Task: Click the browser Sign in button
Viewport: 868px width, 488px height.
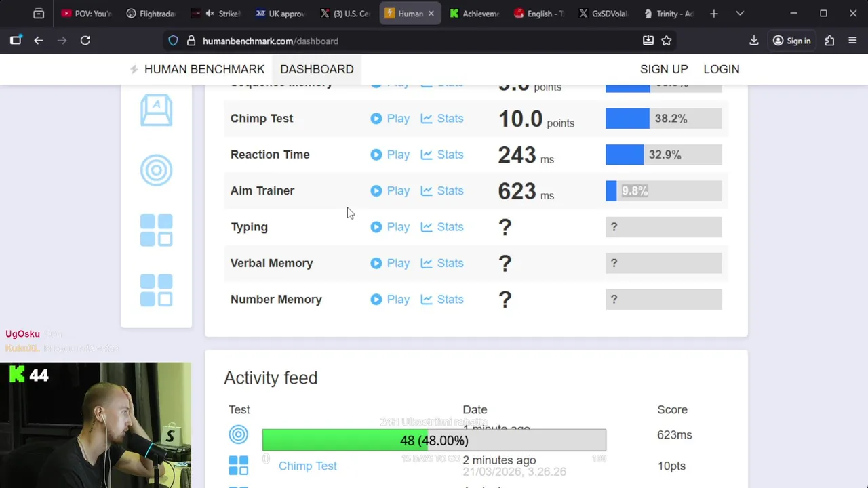Action: point(791,41)
